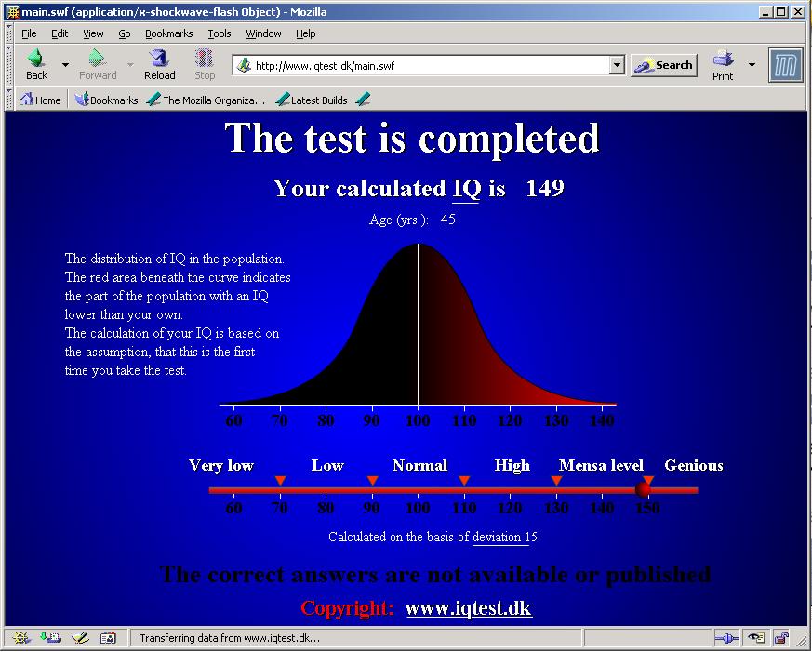Open the Edit menu

pyautogui.click(x=60, y=33)
